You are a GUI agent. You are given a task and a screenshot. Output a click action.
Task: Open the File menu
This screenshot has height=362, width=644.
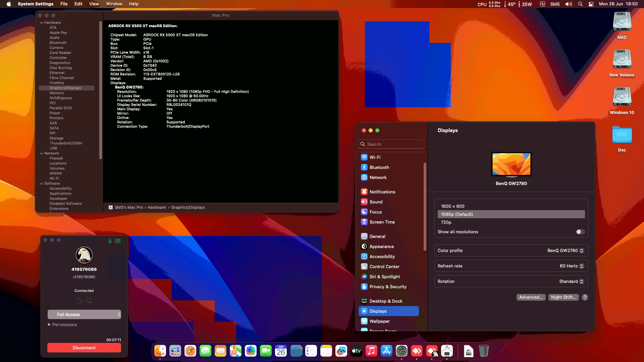coord(64,4)
